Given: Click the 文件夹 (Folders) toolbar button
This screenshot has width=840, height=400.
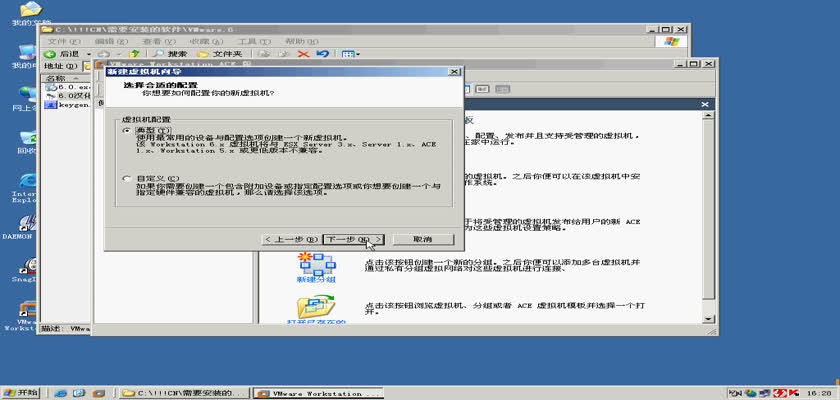Looking at the screenshot, I should click(220, 54).
